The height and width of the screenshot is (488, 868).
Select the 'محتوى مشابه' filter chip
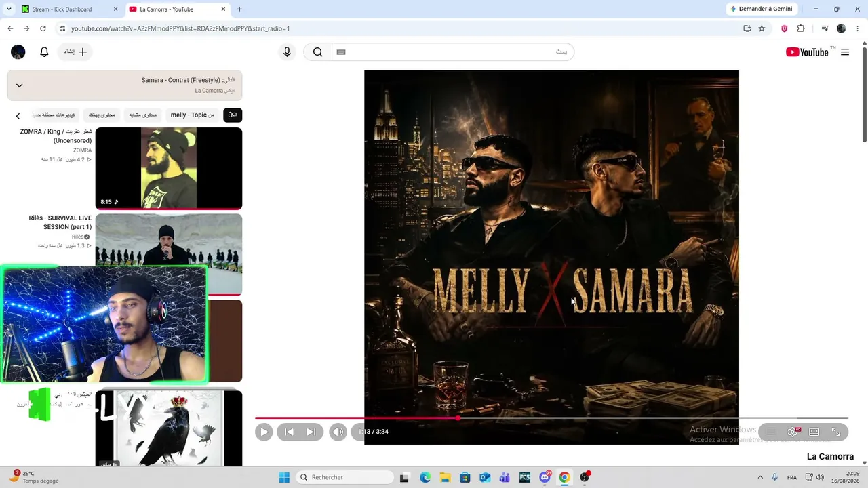pos(143,115)
